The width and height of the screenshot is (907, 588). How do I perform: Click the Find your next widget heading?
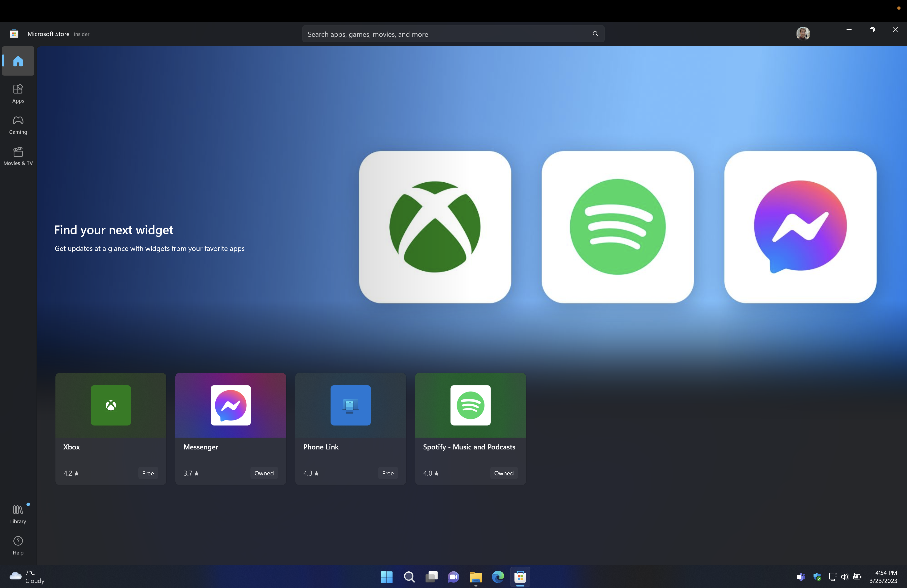pyautogui.click(x=114, y=230)
